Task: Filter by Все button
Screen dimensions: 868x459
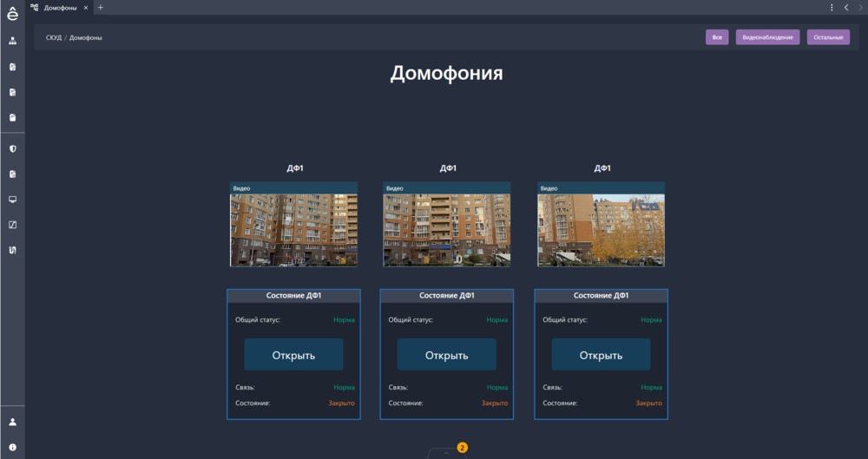Action: click(717, 37)
